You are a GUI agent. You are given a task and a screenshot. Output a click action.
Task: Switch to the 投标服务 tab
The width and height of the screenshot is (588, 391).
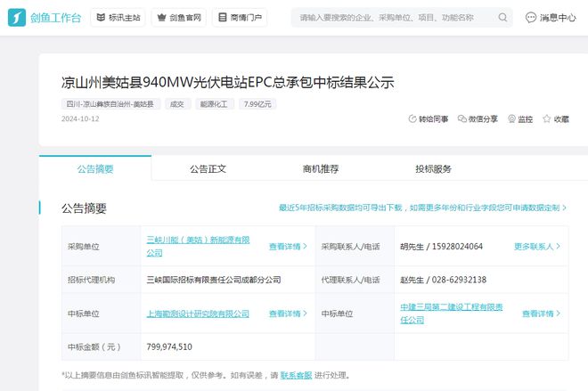click(x=433, y=168)
